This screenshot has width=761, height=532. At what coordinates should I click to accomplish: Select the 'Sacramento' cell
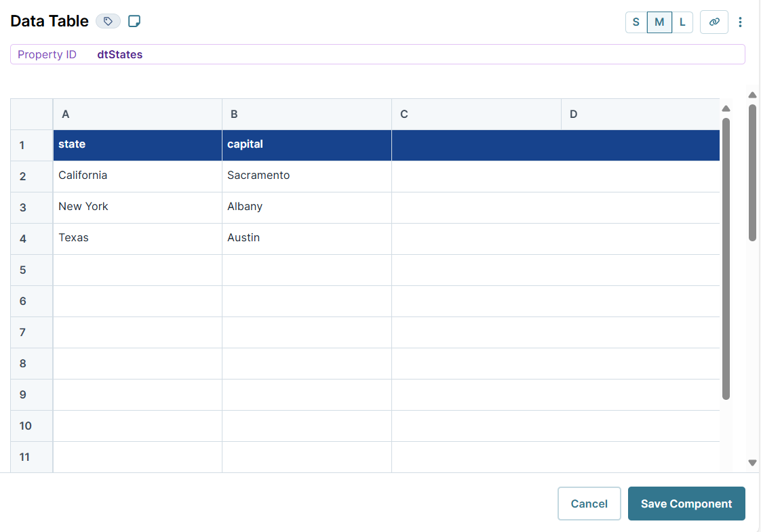pyautogui.click(x=307, y=176)
